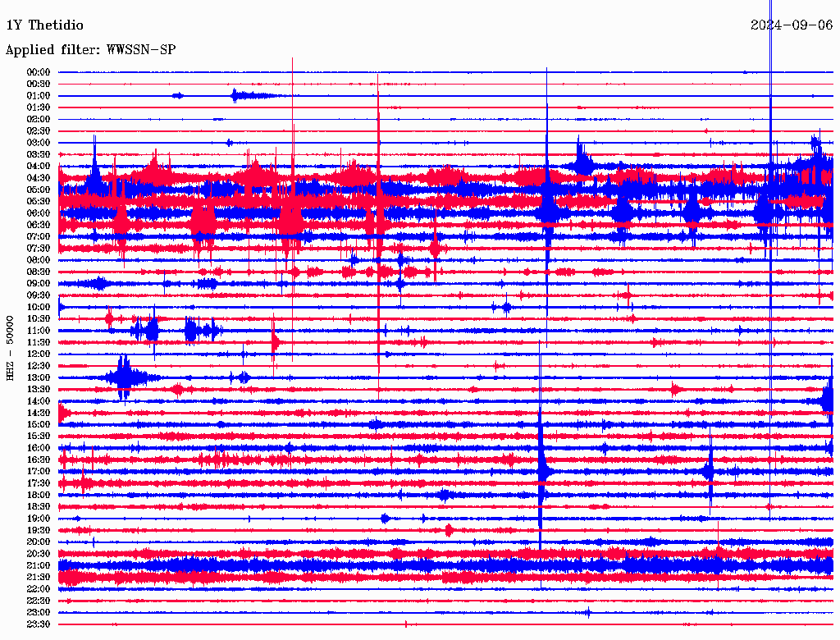The height and width of the screenshot is (640, 840).
Task: Select the 21:00 time label
Action: [x=39, y=566]
